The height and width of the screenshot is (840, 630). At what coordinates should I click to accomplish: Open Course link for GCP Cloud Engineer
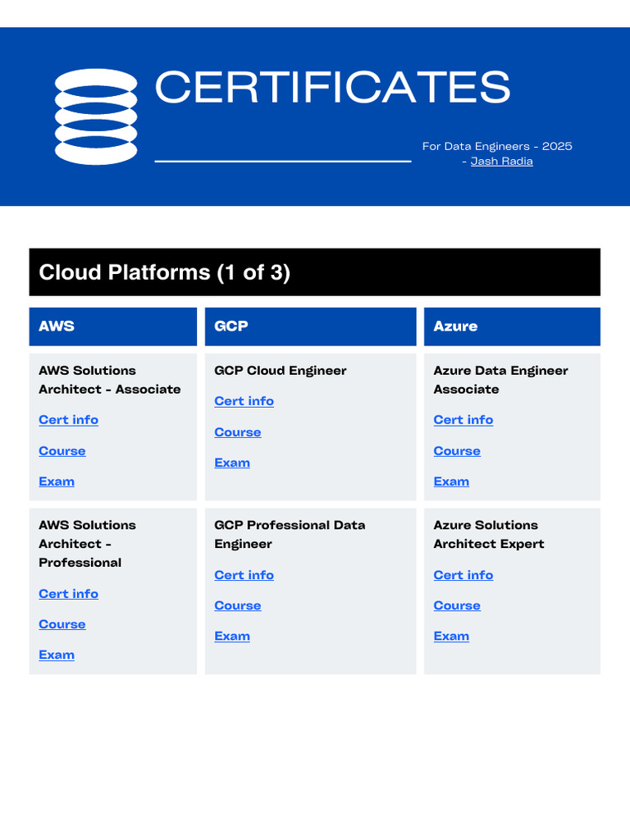tap(238, 432)
